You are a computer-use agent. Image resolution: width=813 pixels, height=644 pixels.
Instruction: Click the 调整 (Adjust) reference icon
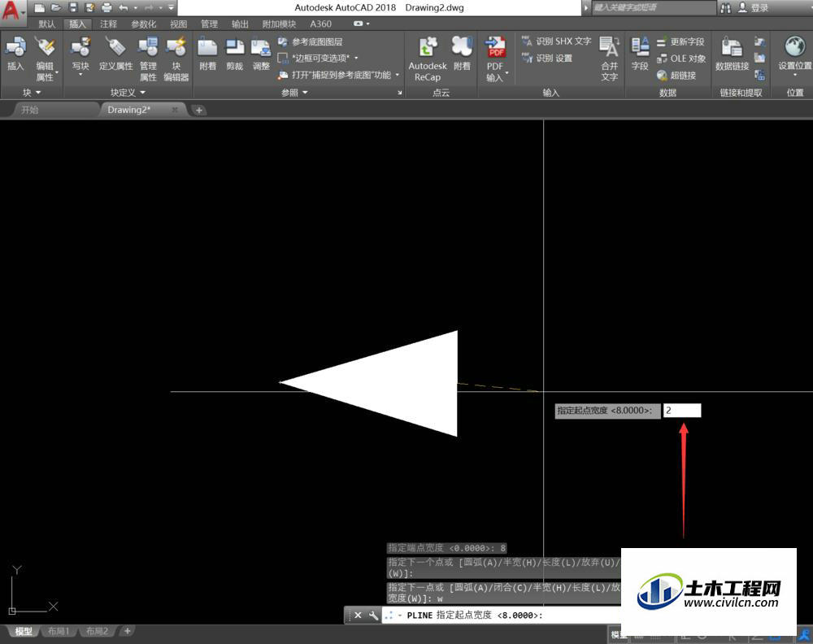[261, 54]
